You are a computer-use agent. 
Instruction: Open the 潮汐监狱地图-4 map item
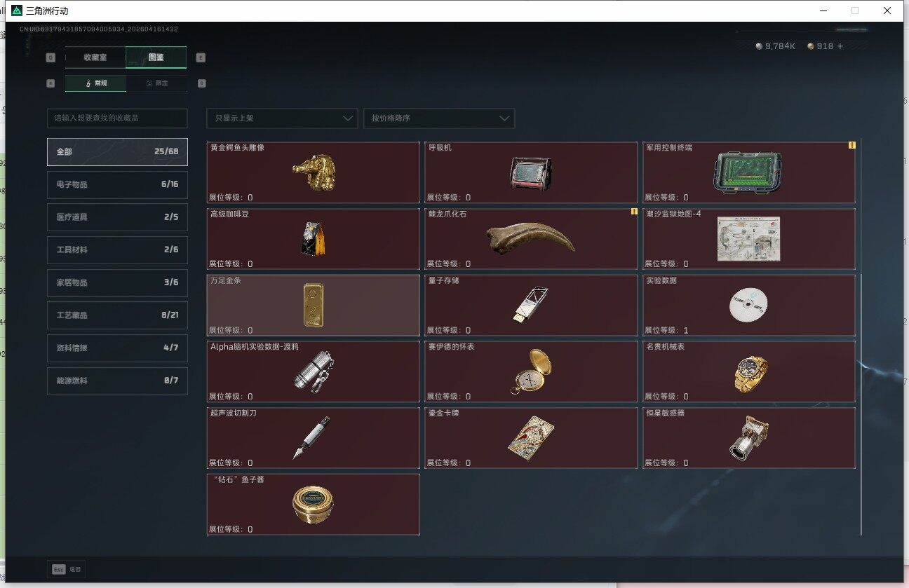click(x=748, y=239)
